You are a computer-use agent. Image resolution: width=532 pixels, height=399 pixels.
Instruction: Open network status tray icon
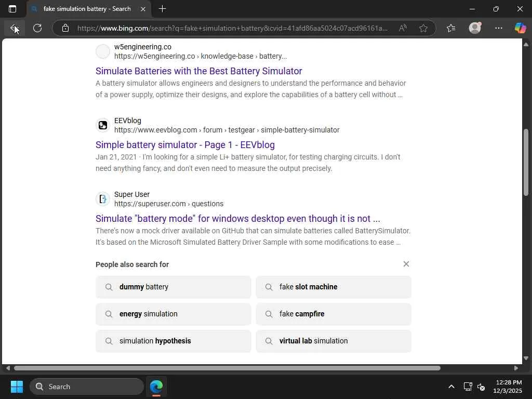coord(468,387)
